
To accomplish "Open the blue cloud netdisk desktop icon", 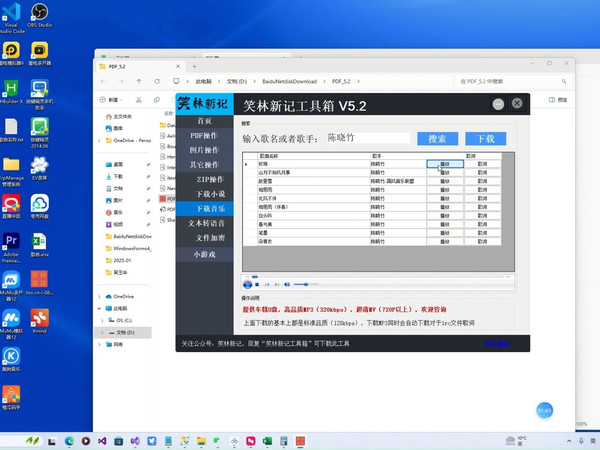I will [x=39, y=206].
